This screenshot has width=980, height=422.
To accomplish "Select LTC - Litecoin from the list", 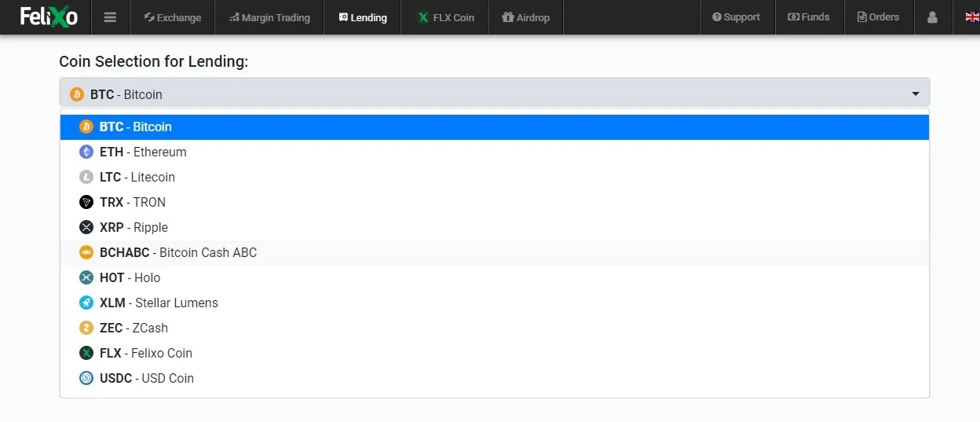I will click(495, 177).
